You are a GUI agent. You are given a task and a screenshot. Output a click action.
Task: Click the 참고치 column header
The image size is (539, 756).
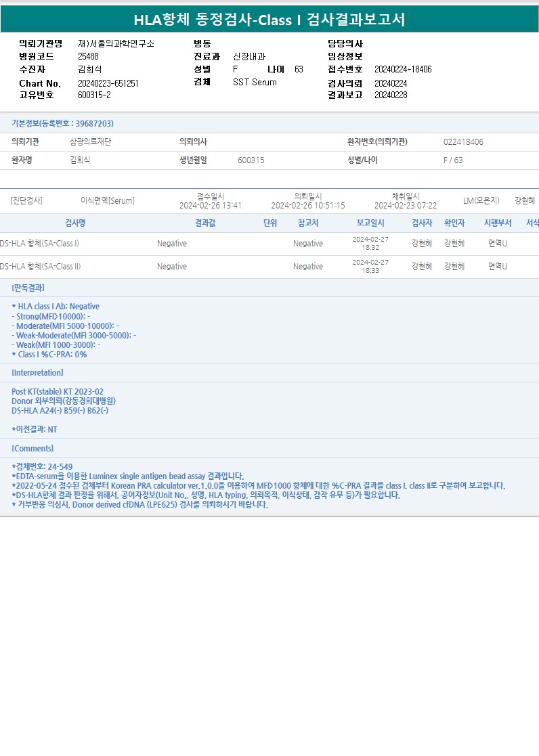click(x=308, y=223)
